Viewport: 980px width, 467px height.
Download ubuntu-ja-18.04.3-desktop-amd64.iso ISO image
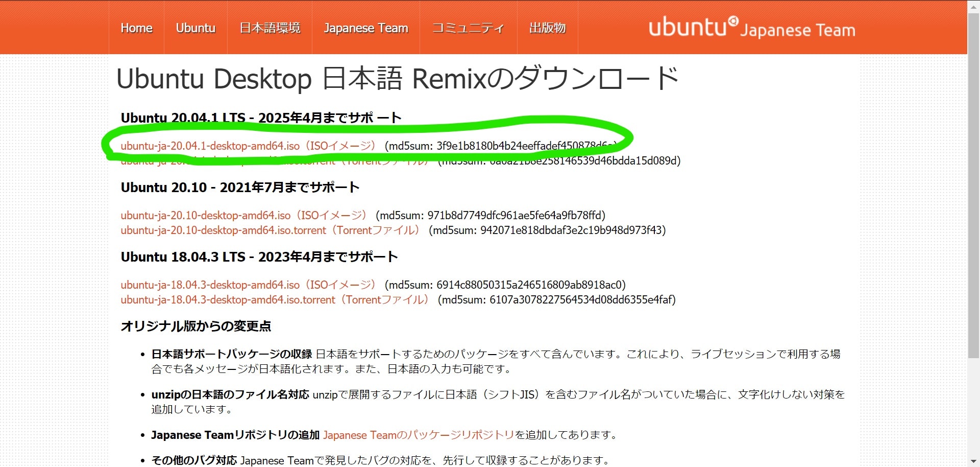tap(248, 285)
